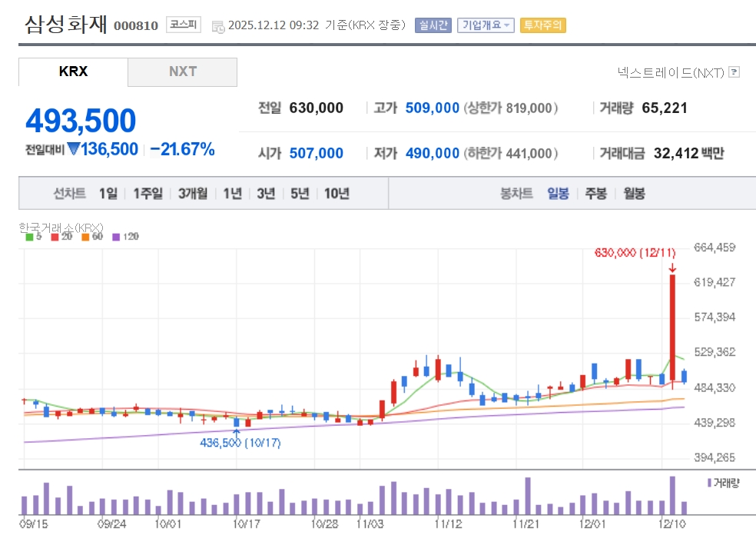This screenshot has width=756, height=555.
Task: Click the 코스피 market badge
Action: [x=184, y=25]
